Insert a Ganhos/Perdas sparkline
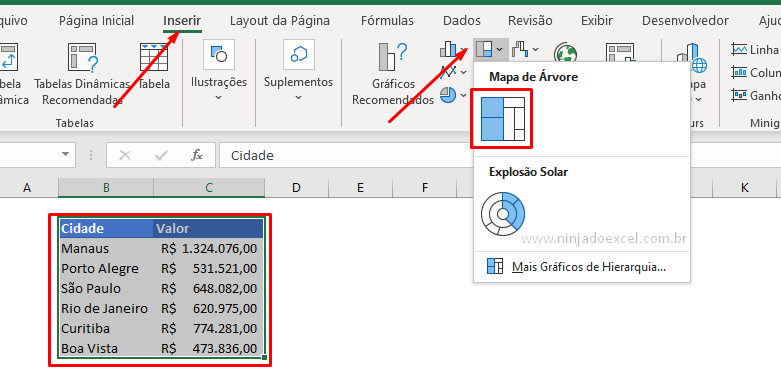Image resolution: width=781 pixels, height=375 pixels. [x=755, y=95]
